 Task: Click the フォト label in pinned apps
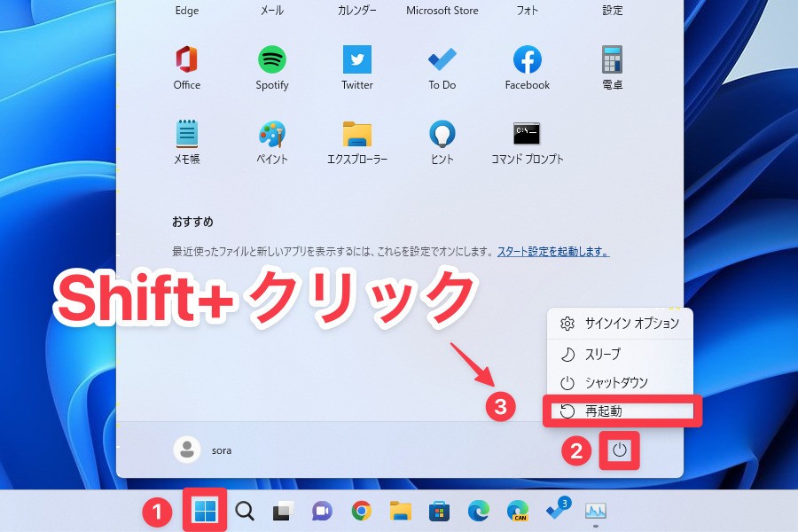(x=527, y=10)
